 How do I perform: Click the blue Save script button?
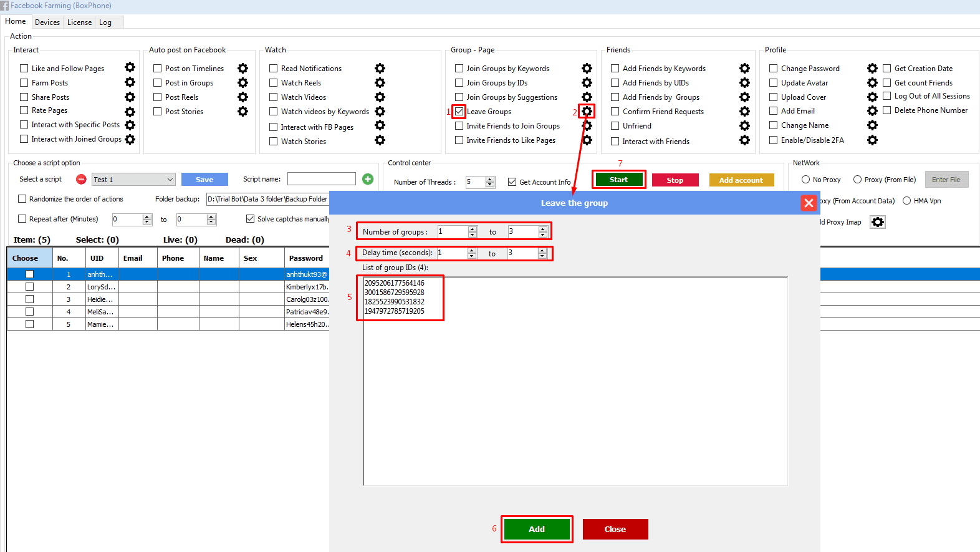[204, 179]
